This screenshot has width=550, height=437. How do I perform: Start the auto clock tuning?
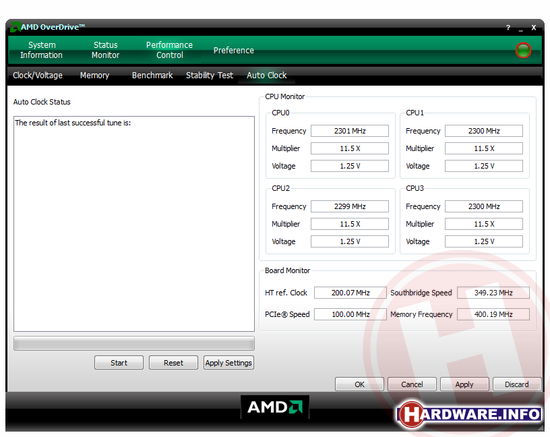tap(119, 363)
